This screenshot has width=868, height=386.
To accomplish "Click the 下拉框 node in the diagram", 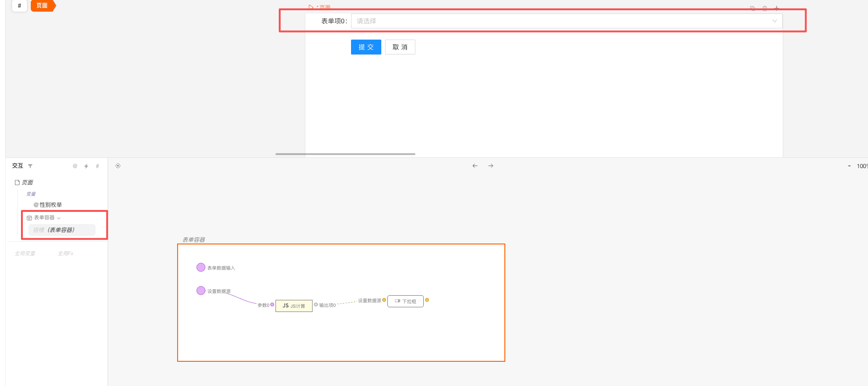I will (406, 301).
